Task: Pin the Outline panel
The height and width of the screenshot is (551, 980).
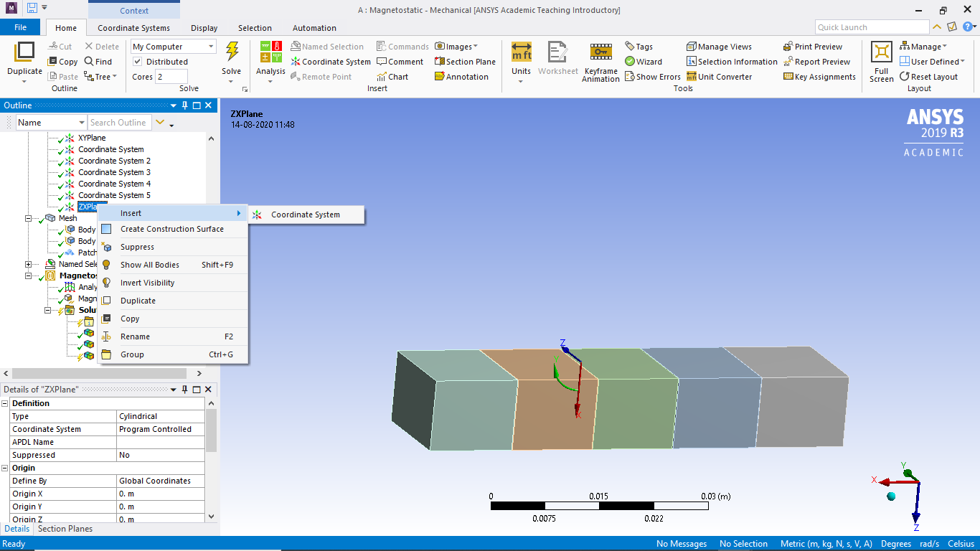Action: click(x=184, y=105)
